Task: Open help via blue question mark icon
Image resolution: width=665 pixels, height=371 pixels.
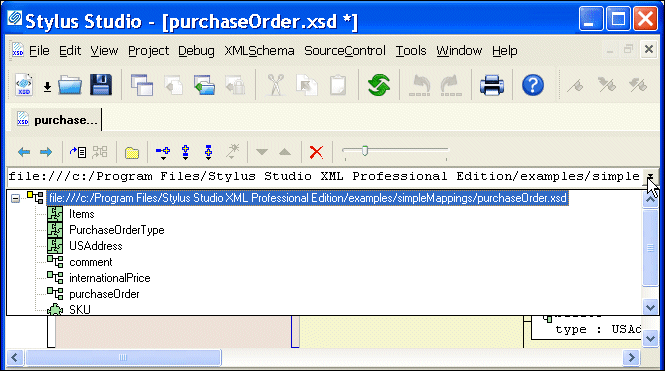Action: (x=533, y=85)
